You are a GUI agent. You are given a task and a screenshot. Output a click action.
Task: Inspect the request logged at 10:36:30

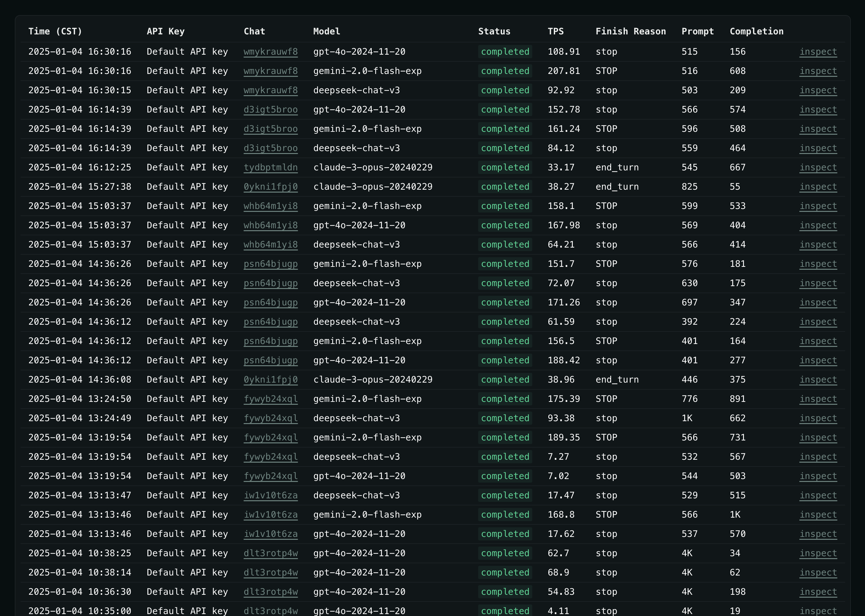[818, 592]
